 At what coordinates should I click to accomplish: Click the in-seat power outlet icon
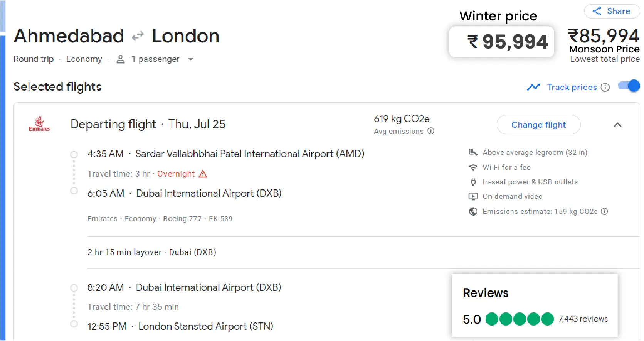click(x=473, y=182)
